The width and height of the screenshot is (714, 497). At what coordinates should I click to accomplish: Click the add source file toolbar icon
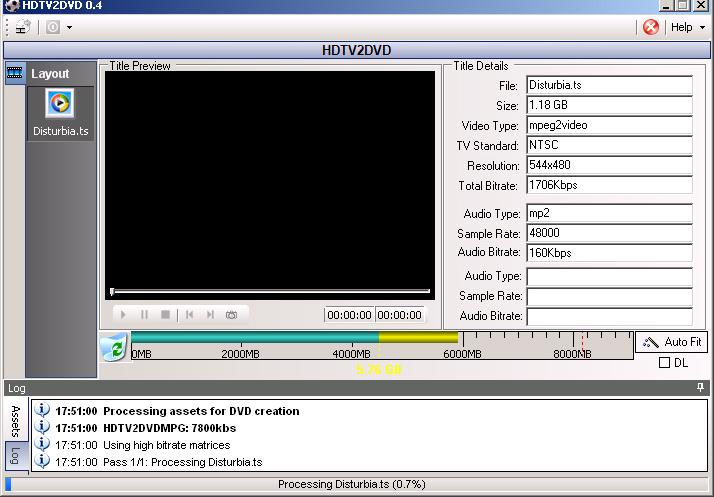(x=23, y=27)
